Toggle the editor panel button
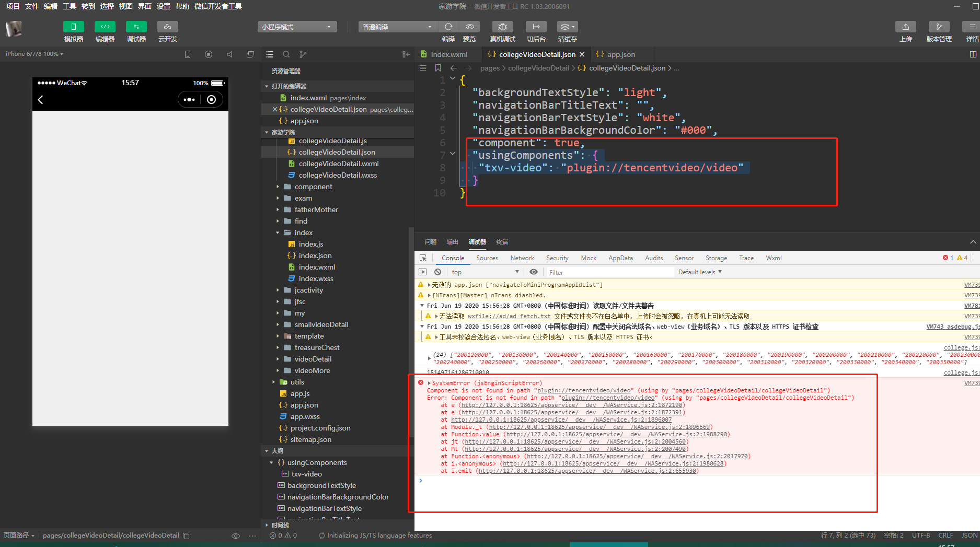 click(x=105, y=27)
